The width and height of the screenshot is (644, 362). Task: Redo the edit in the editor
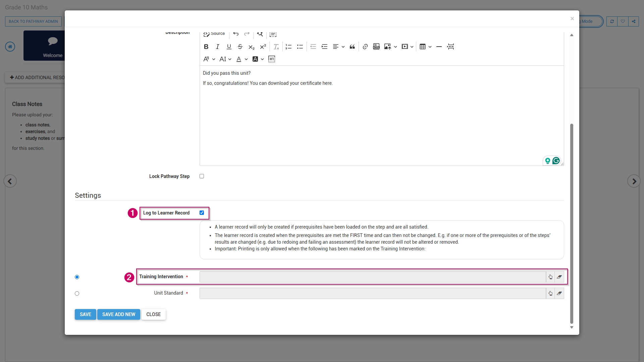click(x=247, y=34)
